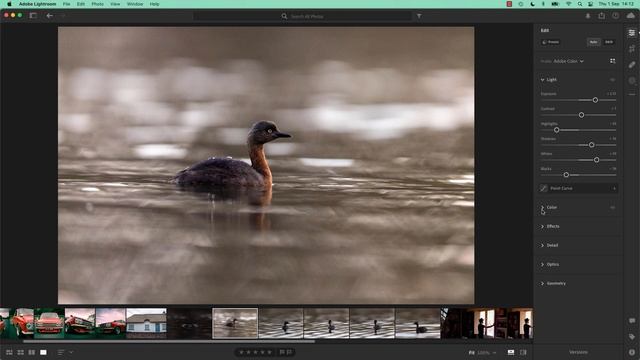The height and width of the screenshot is (360, 640).
Task: Click the Search All Photos field
Action: pos(303,16)
